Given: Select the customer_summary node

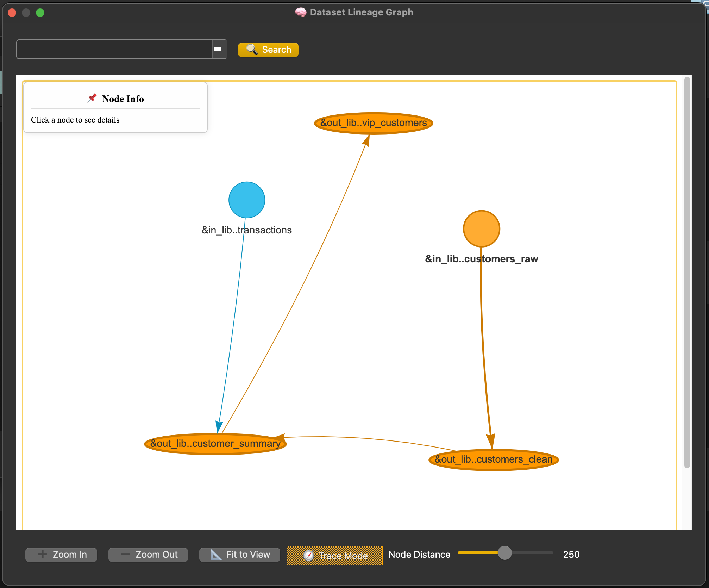Looking at the screenshot, I should click(x=215, y=443).
